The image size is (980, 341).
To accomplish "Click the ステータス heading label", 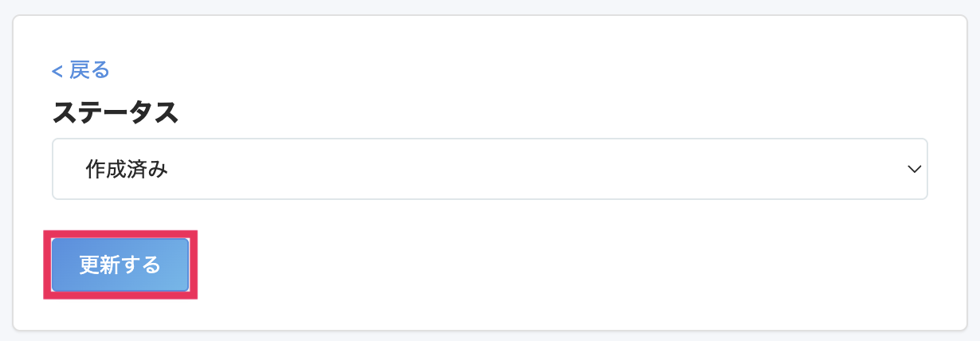I will (x=116, y=112).
